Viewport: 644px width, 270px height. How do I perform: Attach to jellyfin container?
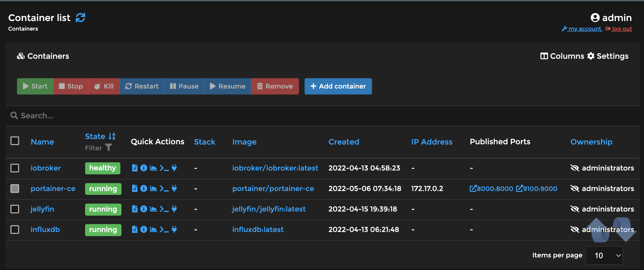(x=174, y=209)
